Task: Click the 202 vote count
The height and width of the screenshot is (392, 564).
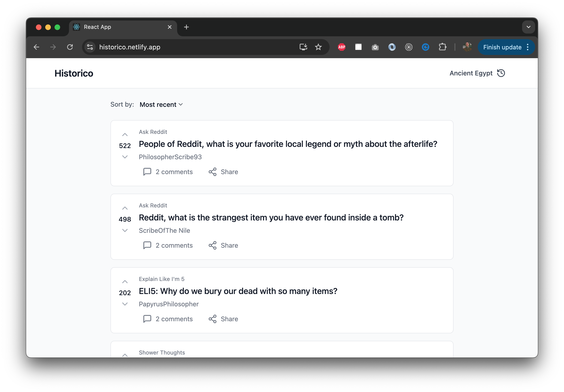Action: click(125, 293)
